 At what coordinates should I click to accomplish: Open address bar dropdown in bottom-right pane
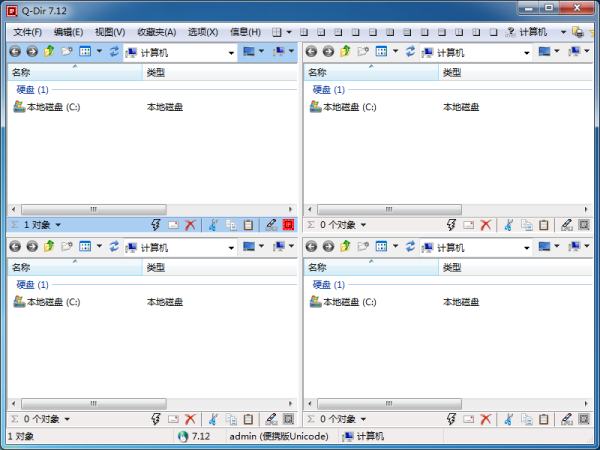point(527,248)
